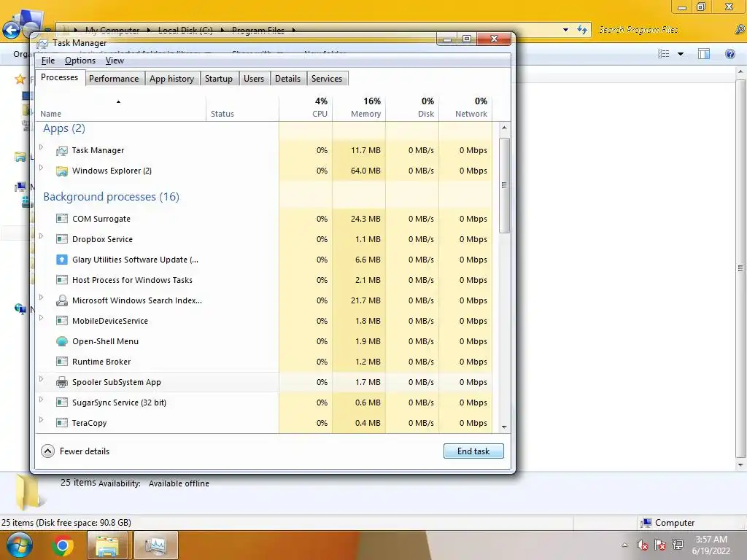Click Explorer's help question mark icon
The image size is (747, 560).
729,54
